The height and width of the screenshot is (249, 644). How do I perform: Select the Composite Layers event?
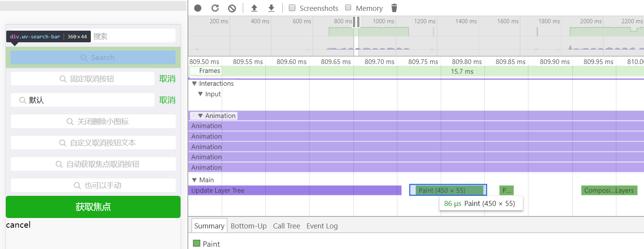pos(609,190)
